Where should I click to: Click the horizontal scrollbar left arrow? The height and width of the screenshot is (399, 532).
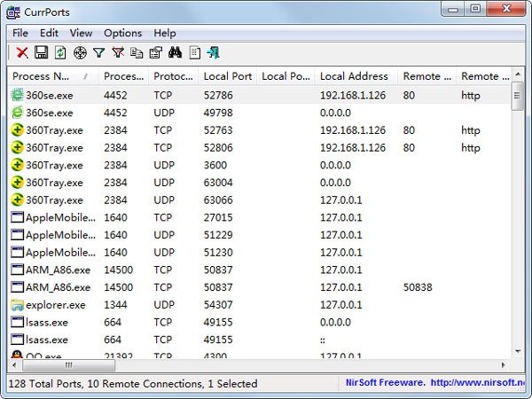coord(14,365)
